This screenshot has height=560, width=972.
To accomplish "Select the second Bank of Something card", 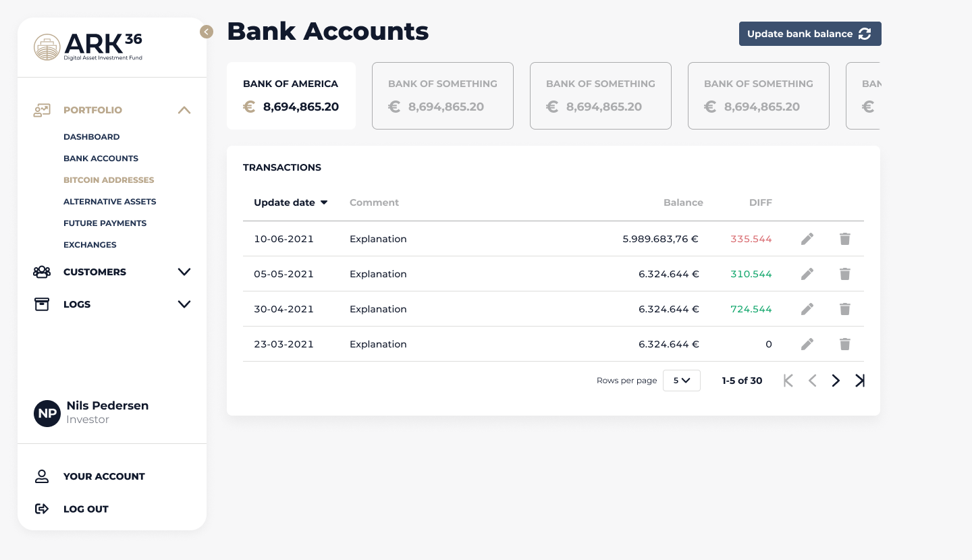I will (601, 96).
